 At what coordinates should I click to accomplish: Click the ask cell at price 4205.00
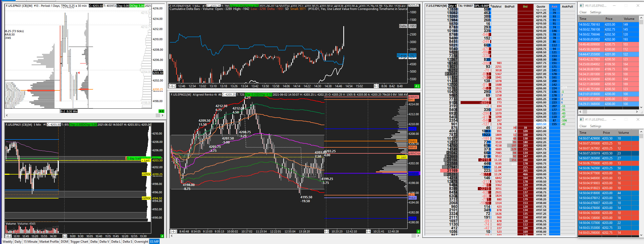[554, 103]
